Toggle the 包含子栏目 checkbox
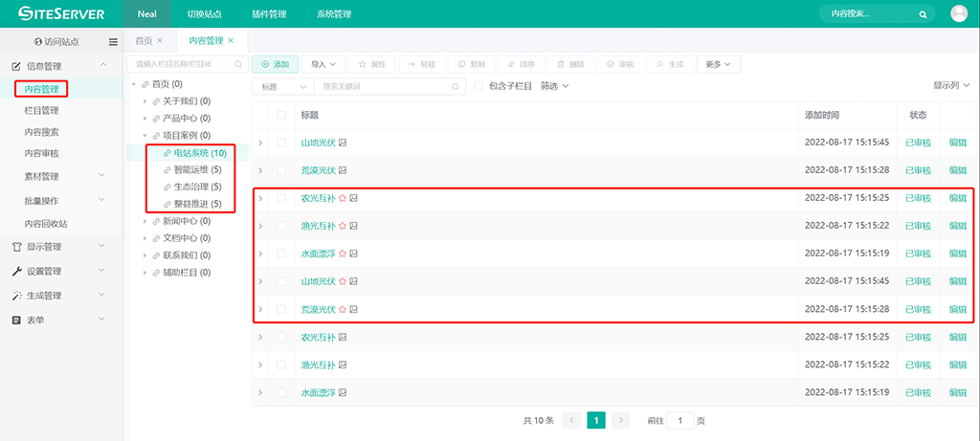 (x=479, y=86)
